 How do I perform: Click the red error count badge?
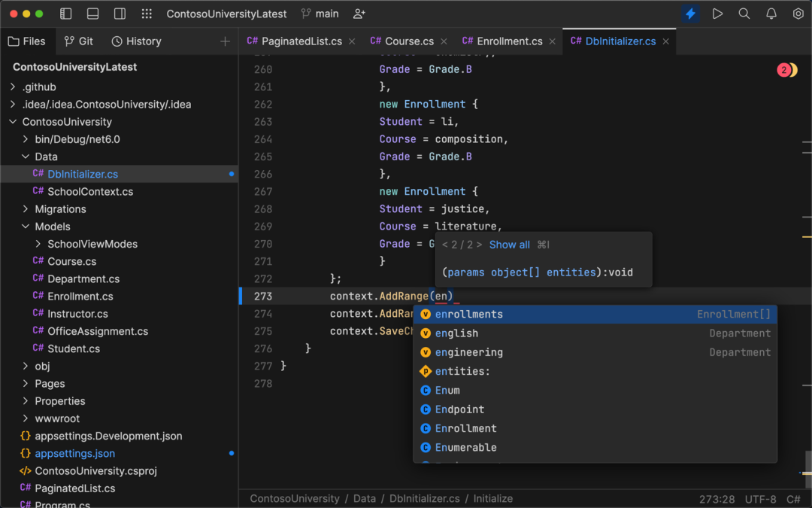click(x=783, y=69)
